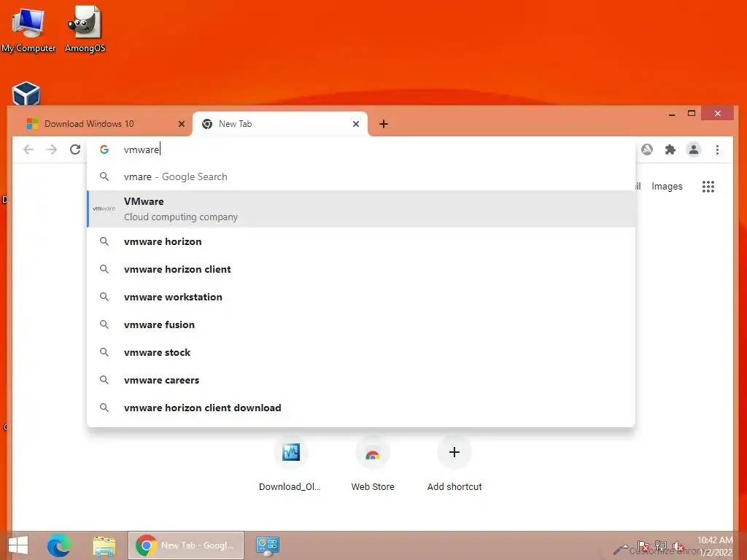This screenshot has width=747, height=560.
Task: Open My Computer desktop icon
Action: (28, 29)
